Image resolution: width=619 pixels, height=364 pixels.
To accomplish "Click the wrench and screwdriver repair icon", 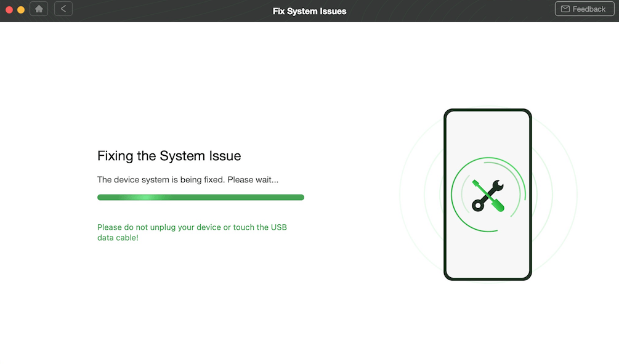I will 488,195.
